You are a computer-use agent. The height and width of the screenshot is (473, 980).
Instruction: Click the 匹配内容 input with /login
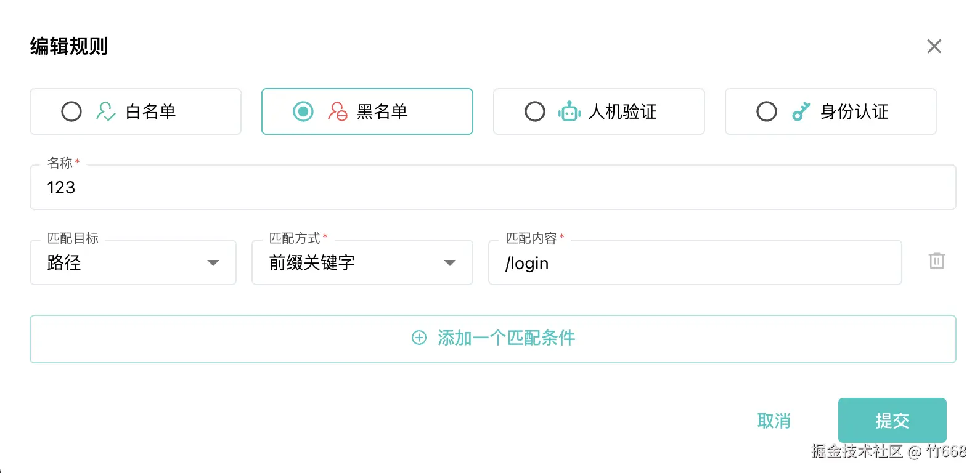[695, 263]
